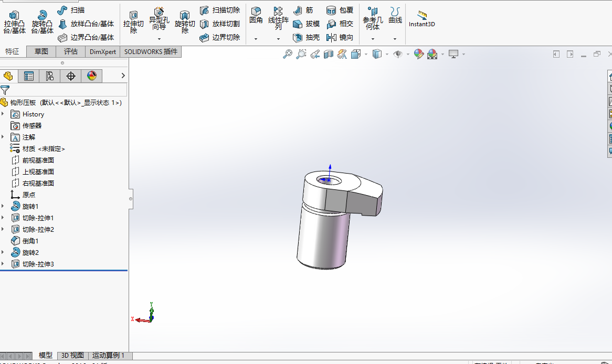Click the Previous View icon
The height and width of the screenshot is (364, 612).
tap(315, 54)
